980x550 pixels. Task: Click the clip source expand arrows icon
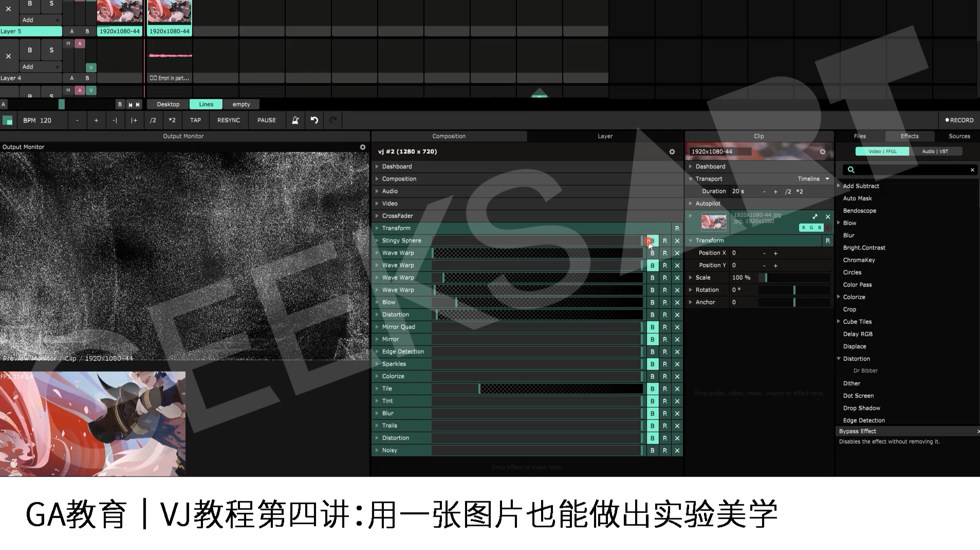pos(815,216)
